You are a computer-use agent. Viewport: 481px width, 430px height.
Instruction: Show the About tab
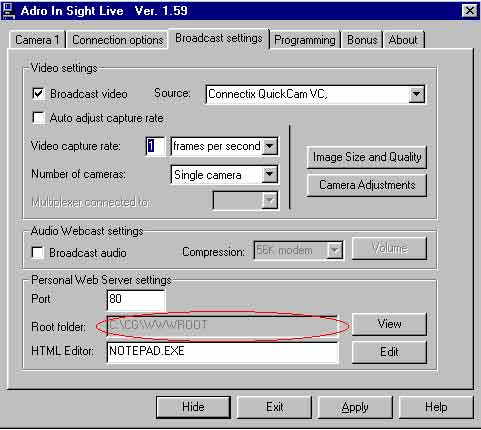pyautogui.click(x=403, y=40)
